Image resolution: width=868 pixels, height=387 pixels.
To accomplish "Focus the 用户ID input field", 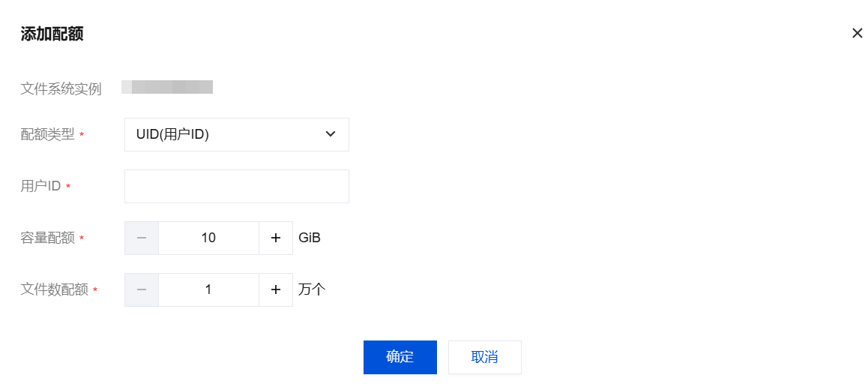I will click(236, 186).
